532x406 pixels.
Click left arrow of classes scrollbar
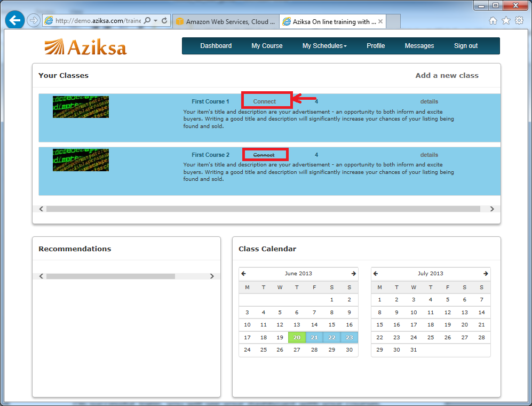pos(41,209)
